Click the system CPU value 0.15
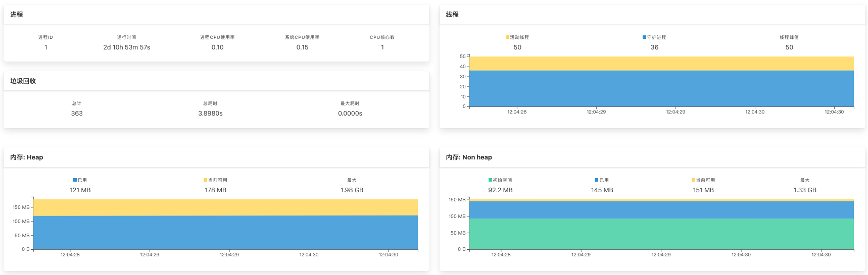Screen dimensions: 868x275 click(302, 47)
